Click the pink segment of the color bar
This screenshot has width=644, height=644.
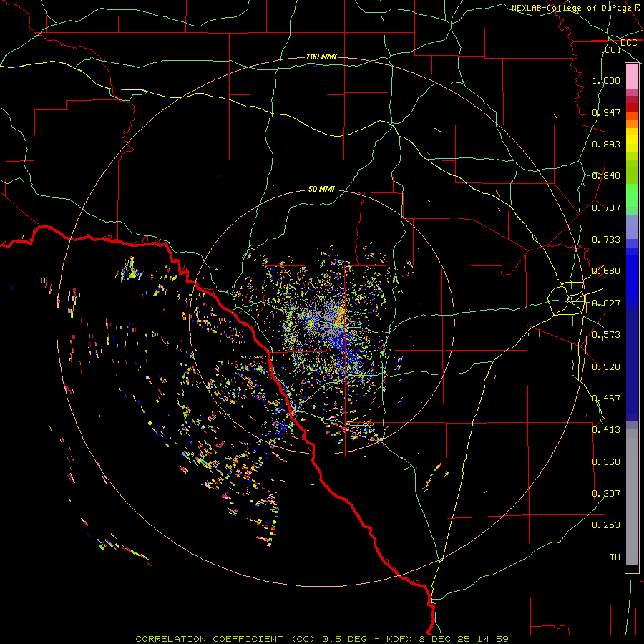(x=632, y=77)
